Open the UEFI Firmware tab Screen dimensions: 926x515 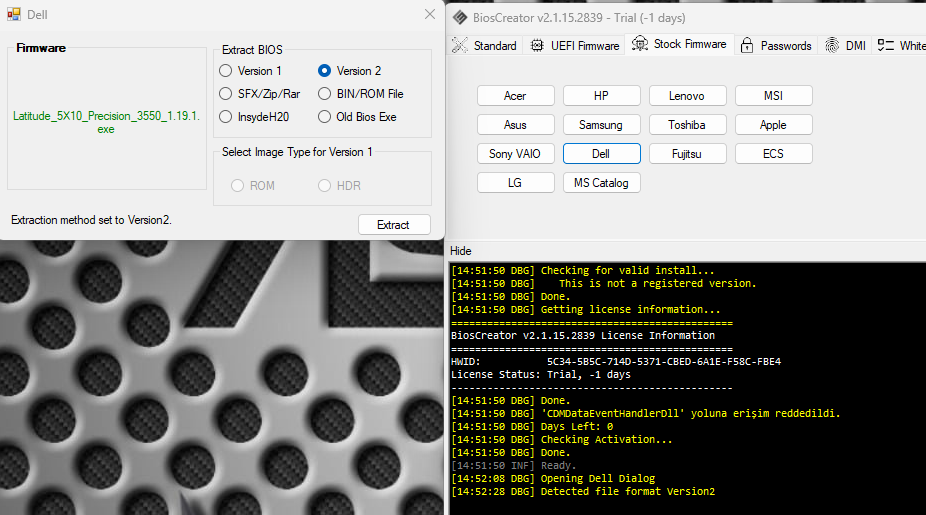pos(584,45)
